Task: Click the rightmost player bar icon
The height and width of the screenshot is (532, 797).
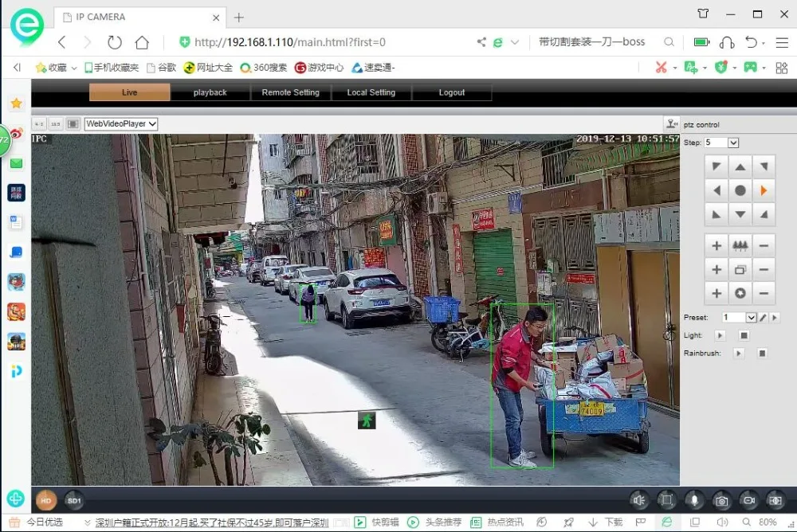Action: click(x=775, y=500)
